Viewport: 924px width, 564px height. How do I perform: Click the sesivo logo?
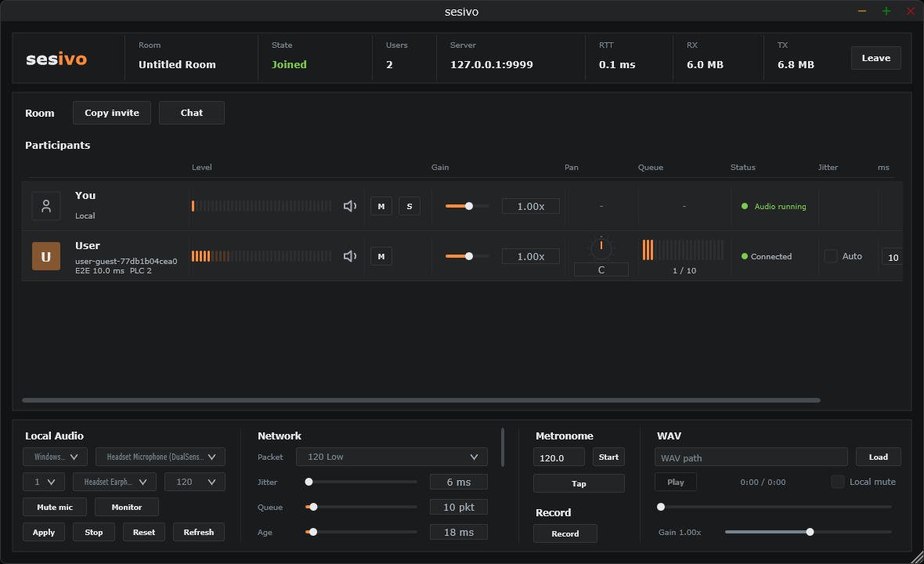[x=56, y=59]
